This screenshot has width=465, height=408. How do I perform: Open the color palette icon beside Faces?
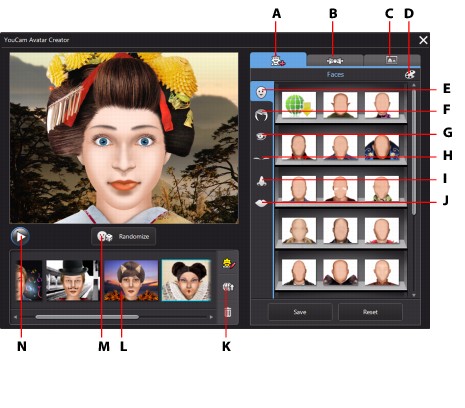click(410, 74)
